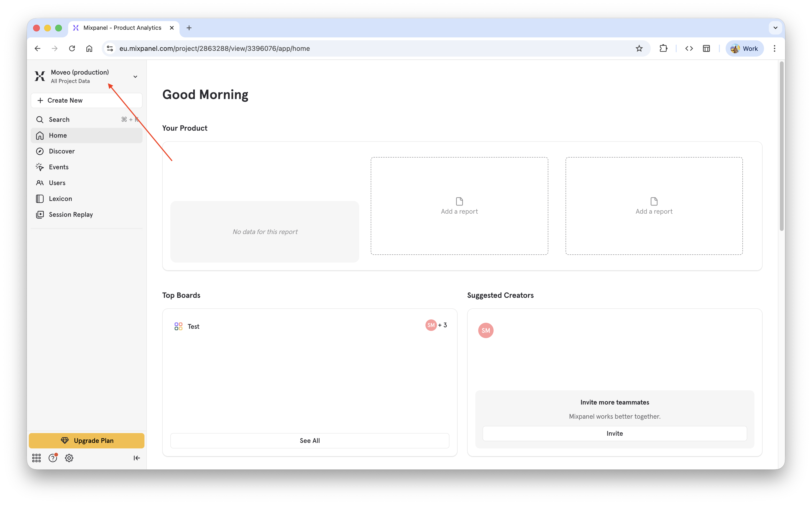Click the browser extensions puzzle icon
Screen dimensions: 812x505
pyautogui.click(x=663, y=48)
